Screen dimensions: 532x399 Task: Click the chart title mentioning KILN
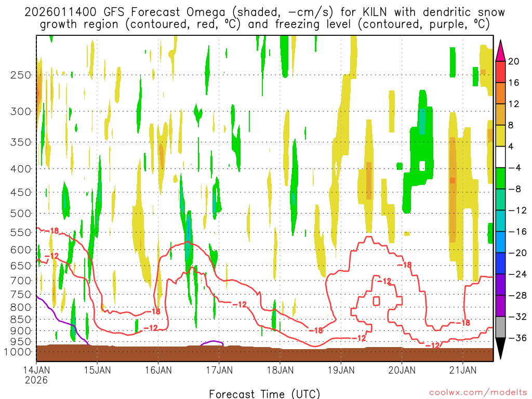264,18
